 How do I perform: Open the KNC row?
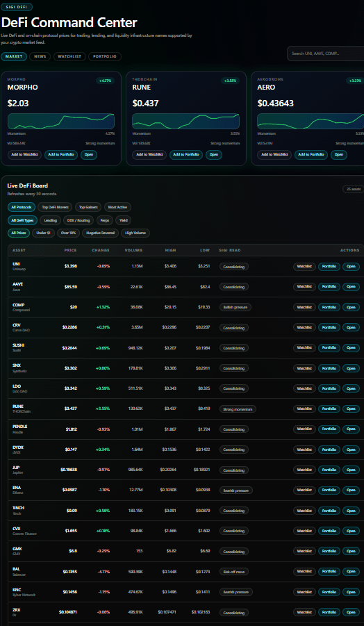(x=351, y=592)
